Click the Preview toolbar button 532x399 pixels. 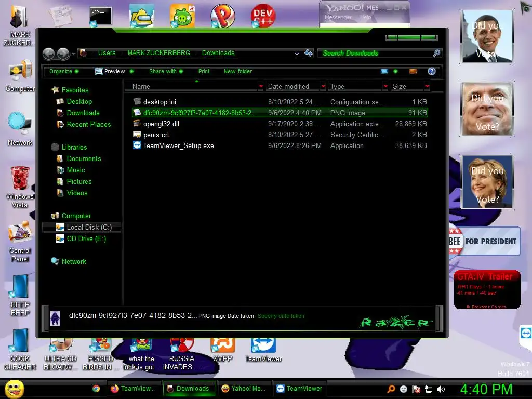pos(110,71)
